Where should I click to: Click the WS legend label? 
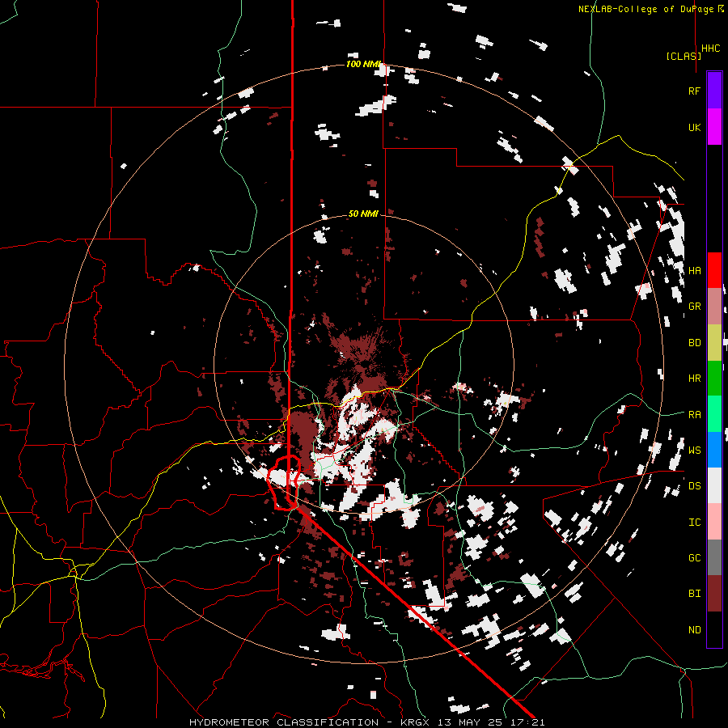[x=694, y=451]
